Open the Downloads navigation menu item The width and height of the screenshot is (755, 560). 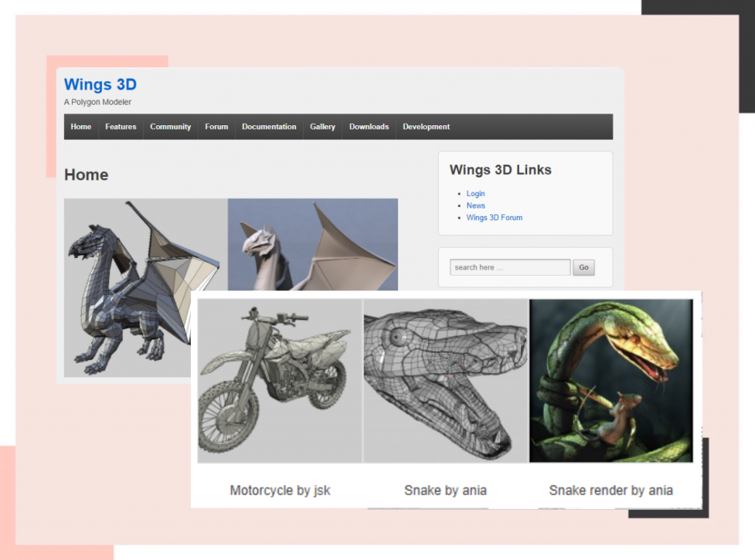click(x=369, y=127)
